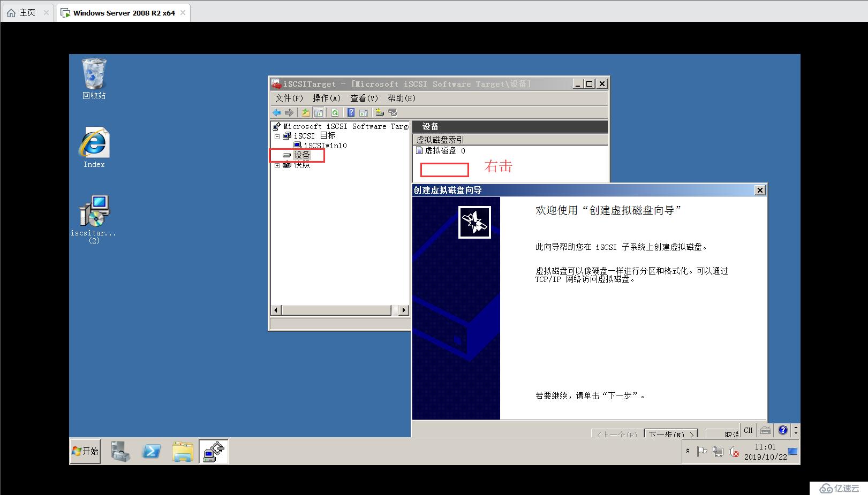Open help via the blue question toolbar icon
Viewport: 868px width, 495px height.
click(x=351, y=112)
